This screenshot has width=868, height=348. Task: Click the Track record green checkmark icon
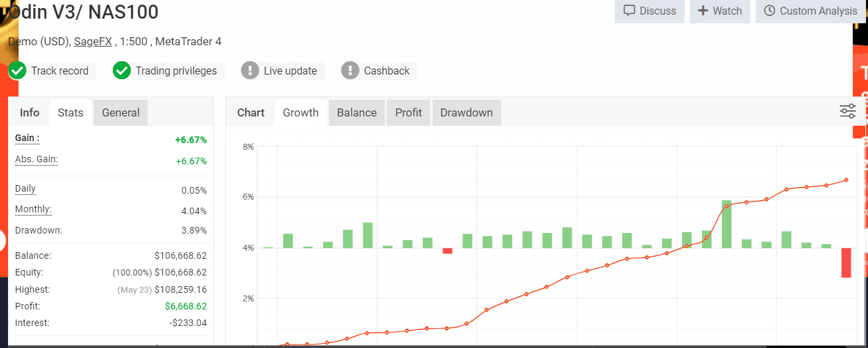(x=17, y=71)
